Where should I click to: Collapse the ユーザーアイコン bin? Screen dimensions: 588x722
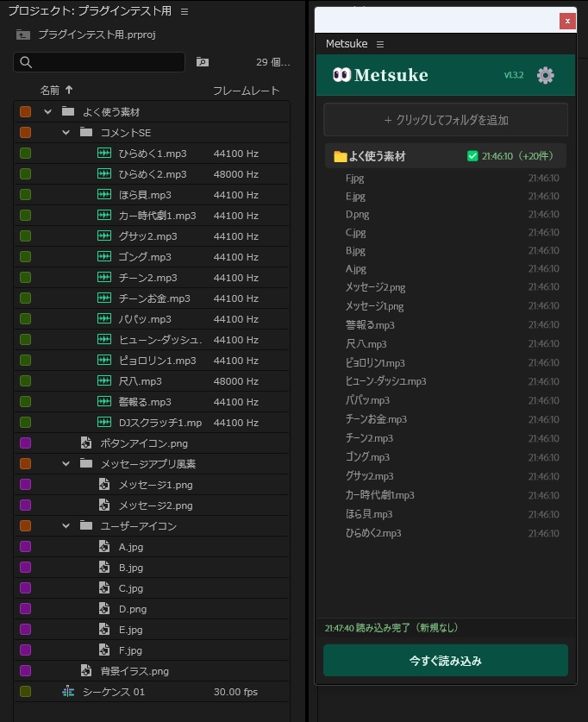point(66,526)
